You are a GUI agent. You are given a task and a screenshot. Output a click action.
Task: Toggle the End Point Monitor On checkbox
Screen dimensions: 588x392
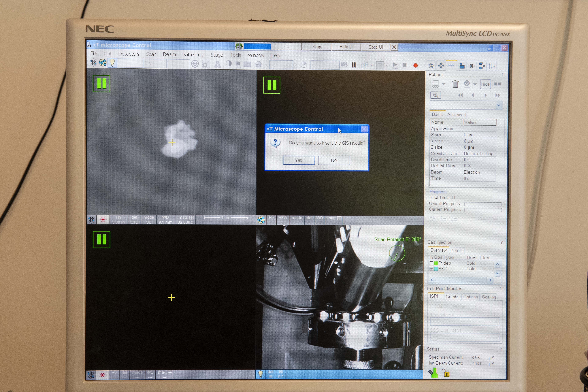433,306
